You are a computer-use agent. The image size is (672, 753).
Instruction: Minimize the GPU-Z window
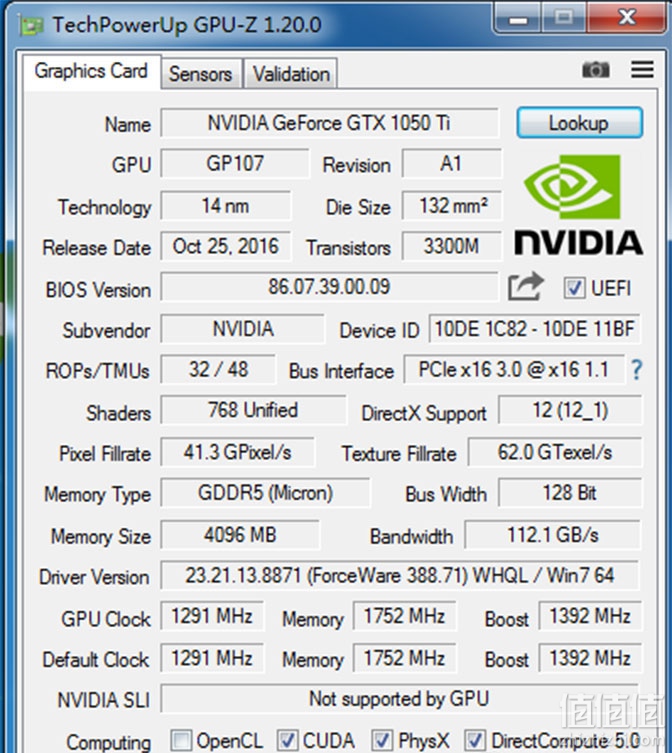point(518,19)
